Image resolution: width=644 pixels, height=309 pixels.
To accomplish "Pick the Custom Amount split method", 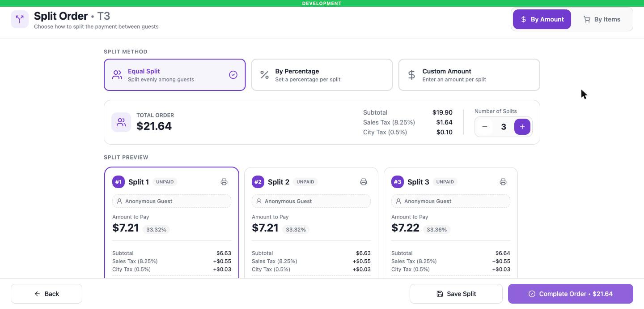I will pos(469,75).
